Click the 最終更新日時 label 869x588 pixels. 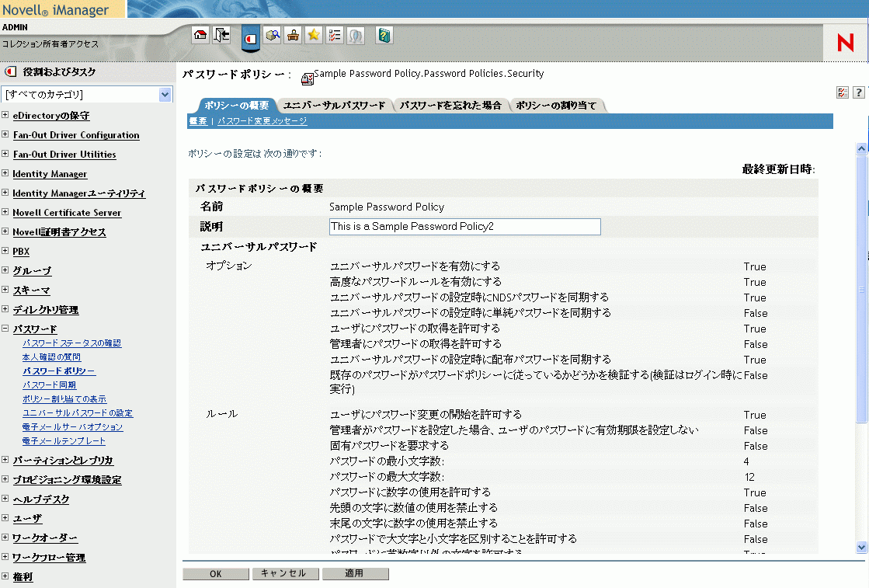779,169
